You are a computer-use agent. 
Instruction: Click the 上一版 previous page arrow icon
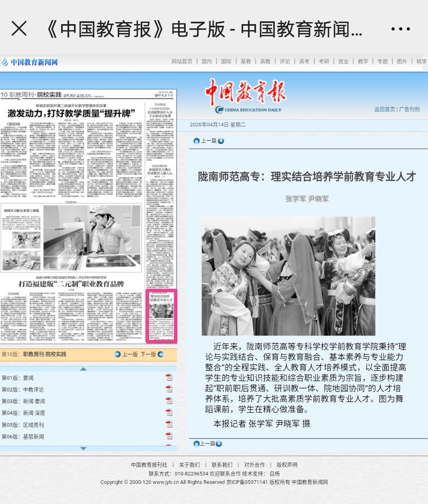pos(117,354)
